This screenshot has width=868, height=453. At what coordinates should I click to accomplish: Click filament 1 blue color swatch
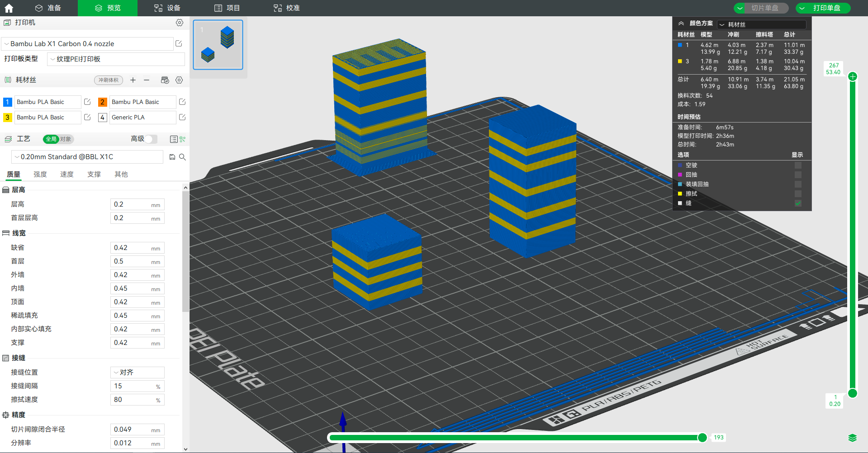8,102
